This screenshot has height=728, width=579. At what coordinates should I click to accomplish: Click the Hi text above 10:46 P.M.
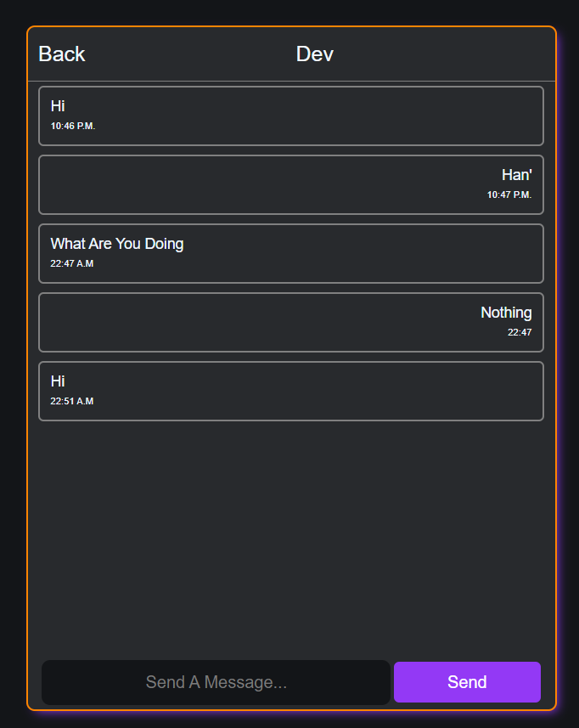(x=58, y=106)
